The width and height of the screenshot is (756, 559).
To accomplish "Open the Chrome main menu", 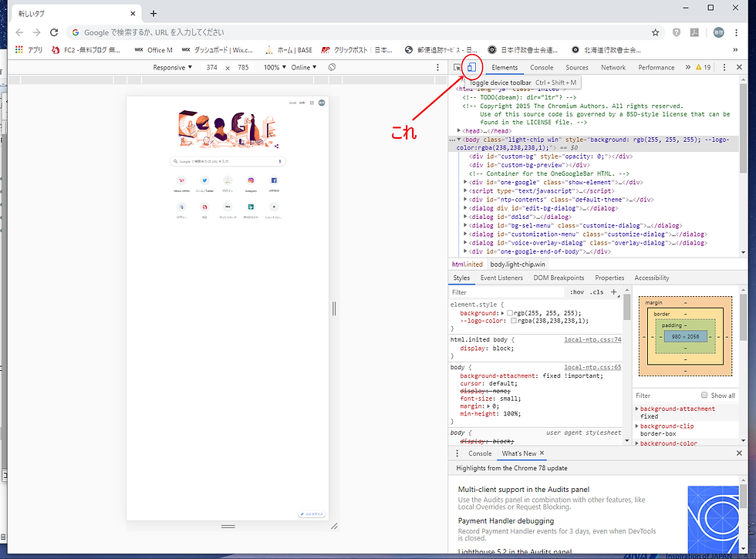I will pyautogui.click(x=736, y=32).
